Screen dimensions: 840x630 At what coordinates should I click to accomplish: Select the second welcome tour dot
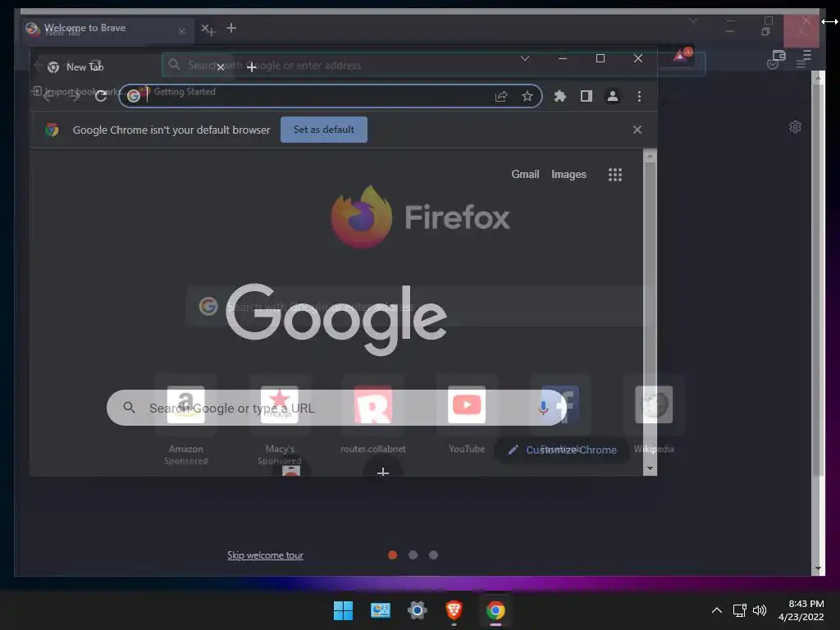(x=413, y=555)
